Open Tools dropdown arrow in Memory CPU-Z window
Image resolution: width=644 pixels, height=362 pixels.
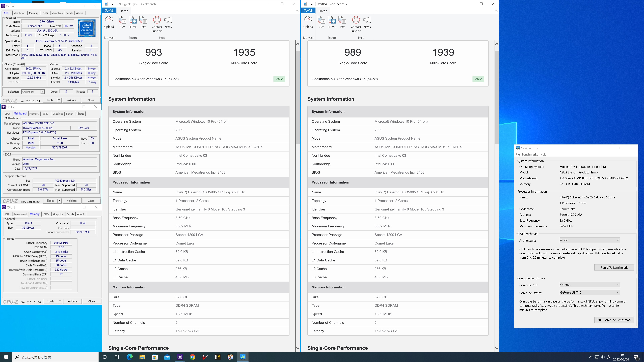(60, 301)
